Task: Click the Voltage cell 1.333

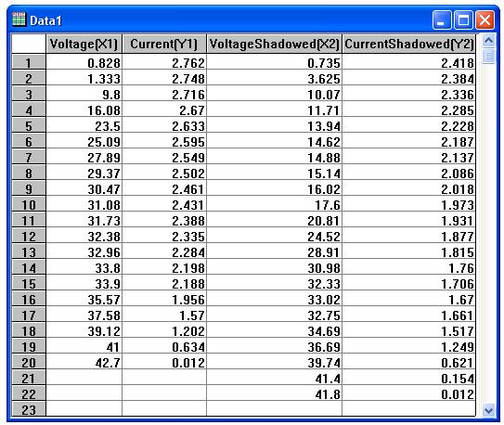Action: click(84, 78)
